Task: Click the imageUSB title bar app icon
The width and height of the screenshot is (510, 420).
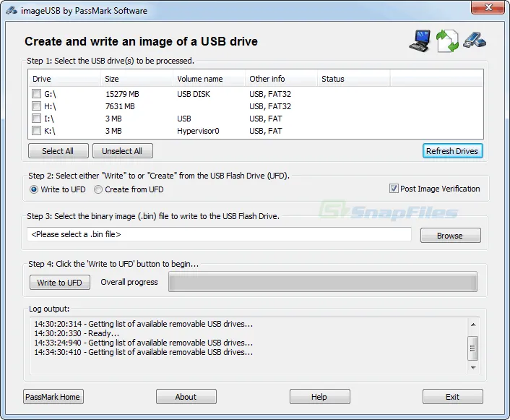Action: tap(12, 10)
